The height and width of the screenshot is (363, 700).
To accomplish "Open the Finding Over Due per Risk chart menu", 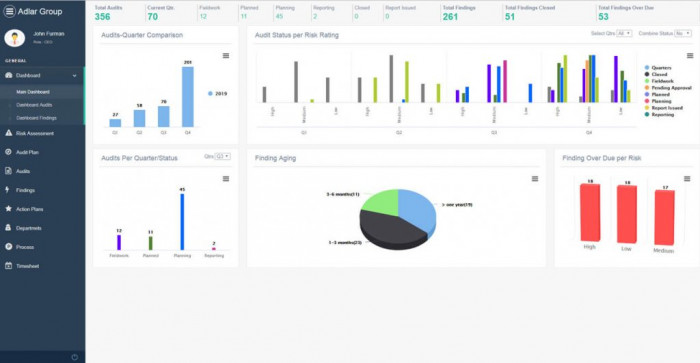I will click(687, 179).
